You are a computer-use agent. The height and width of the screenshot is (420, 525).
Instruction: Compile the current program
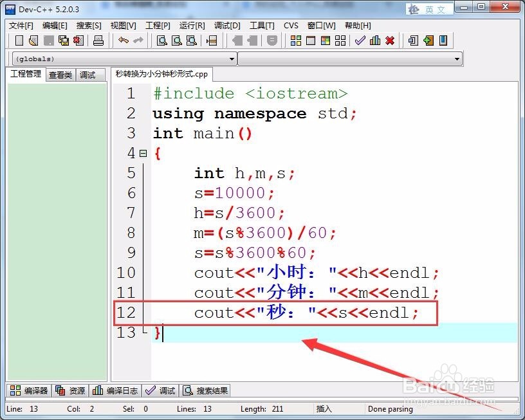point(295,40)
